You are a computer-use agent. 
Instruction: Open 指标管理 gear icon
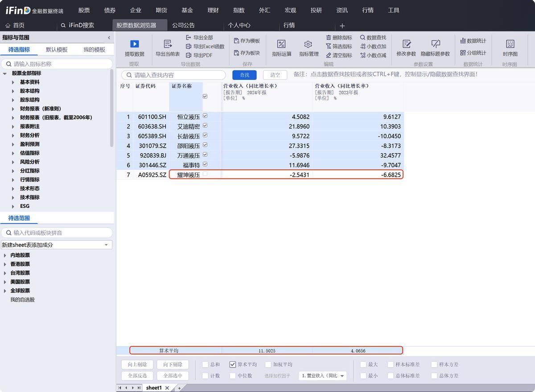[x=308, y=44]
